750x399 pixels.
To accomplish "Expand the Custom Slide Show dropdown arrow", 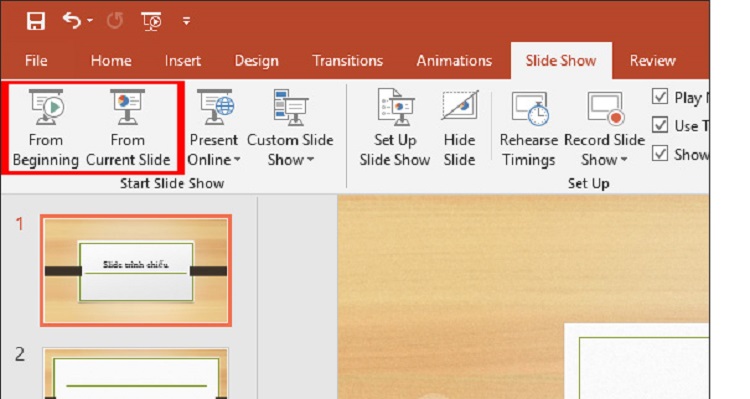I will (310, 160).
